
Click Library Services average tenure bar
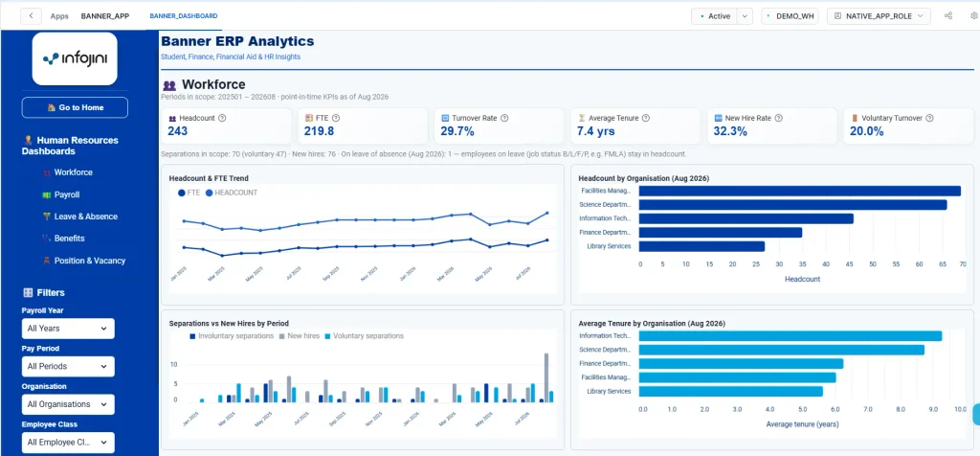tap(730, 392)
